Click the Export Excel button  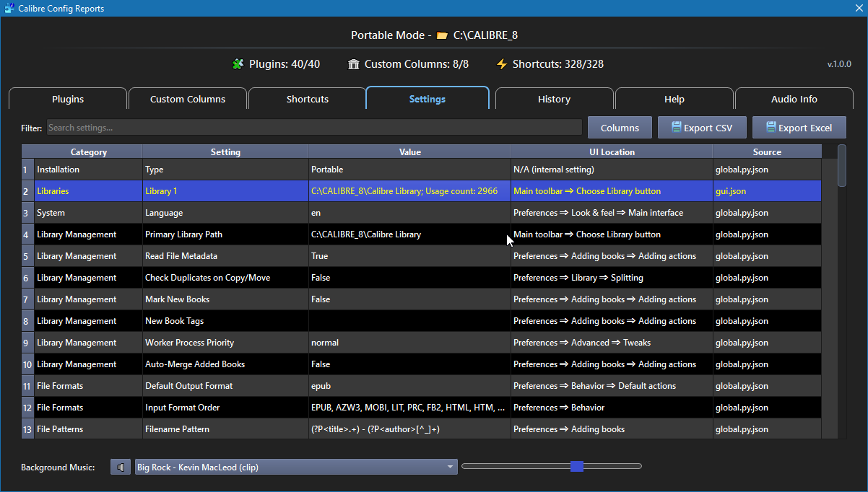click(x=799, y=128)
